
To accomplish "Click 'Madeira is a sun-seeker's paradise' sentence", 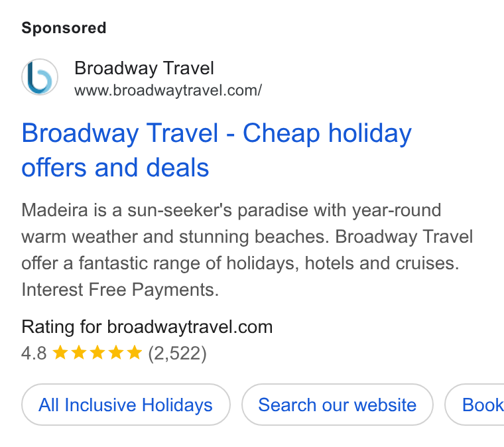I will (x=167, y=210).
